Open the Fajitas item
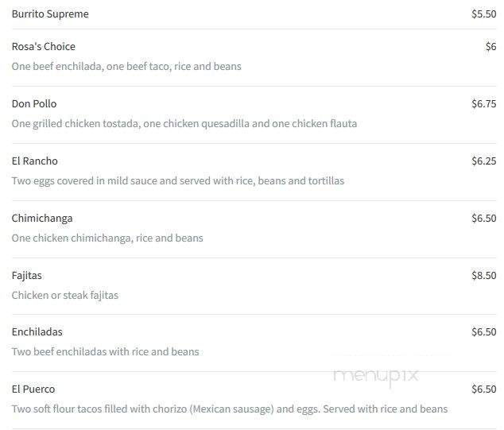 [27, 276]
